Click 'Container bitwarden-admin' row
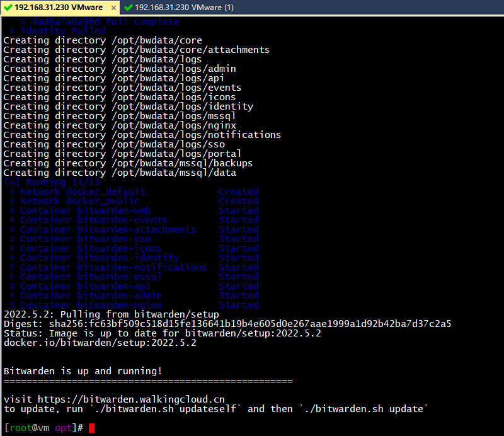The width and height of the screenshot is (504, 436). pyautogui.click(x=134, y=295)
